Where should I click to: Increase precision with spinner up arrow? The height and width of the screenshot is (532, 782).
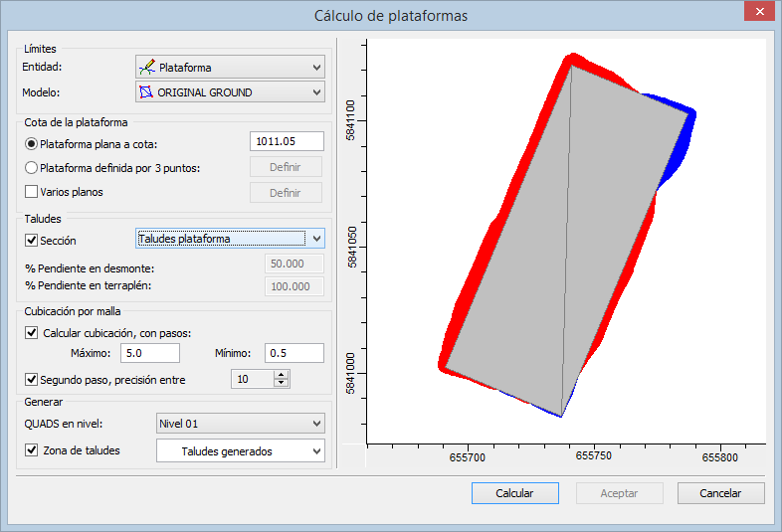(x=282, y=375)
